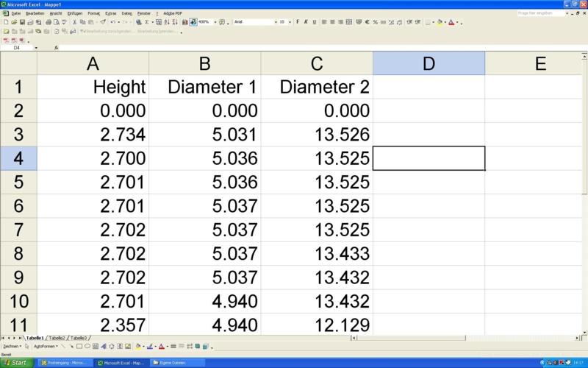Viewport: 588px width, 368px height.
Task: Select row 4 header
Action: click(18, 158)
